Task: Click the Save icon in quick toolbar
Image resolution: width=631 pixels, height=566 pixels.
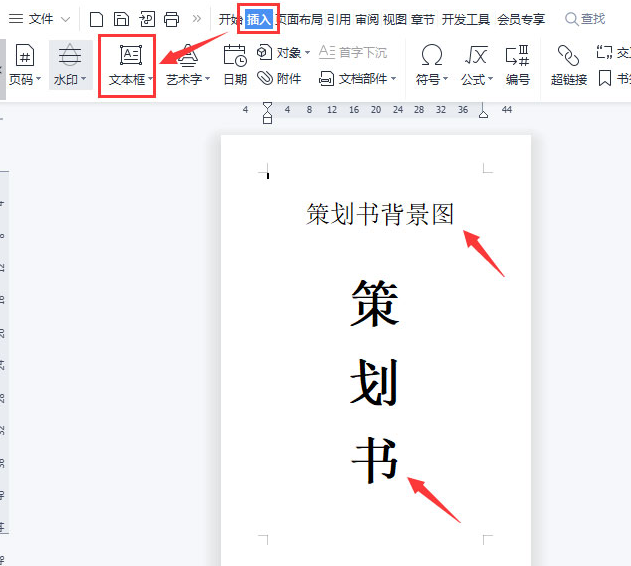Action: coord(121,19)
